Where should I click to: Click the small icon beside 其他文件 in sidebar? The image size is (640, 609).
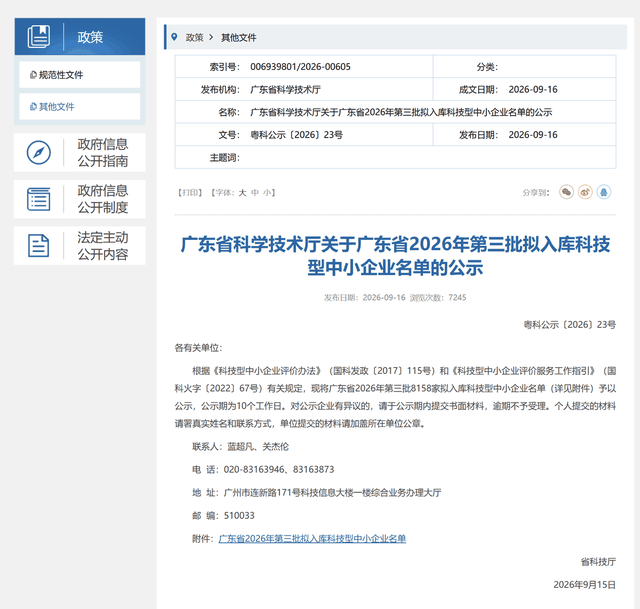[33, 107]
